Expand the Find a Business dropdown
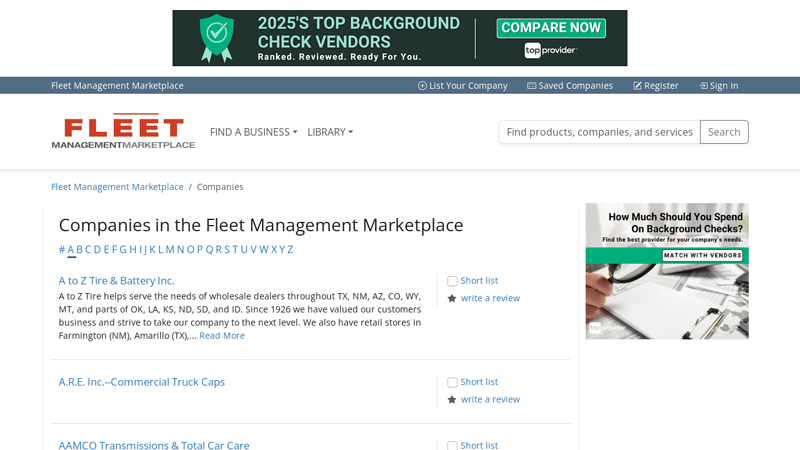 point(254,132)
